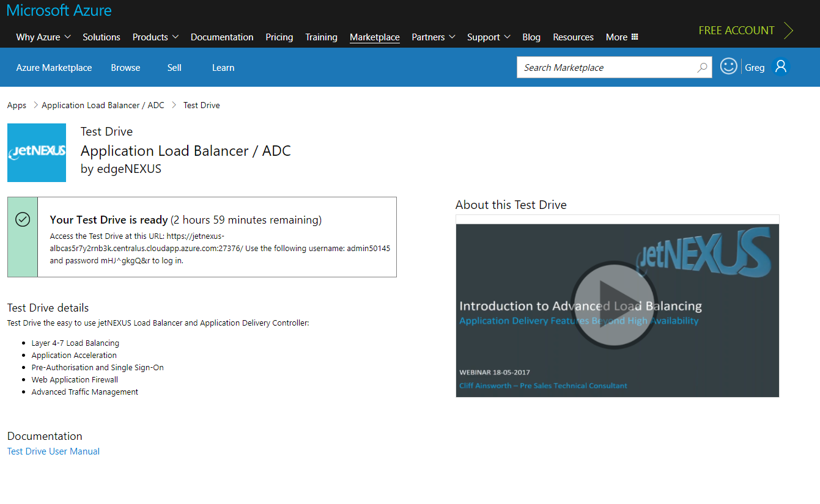Click the green checkmark status icon
820x504 pixels.
[23, 219]
